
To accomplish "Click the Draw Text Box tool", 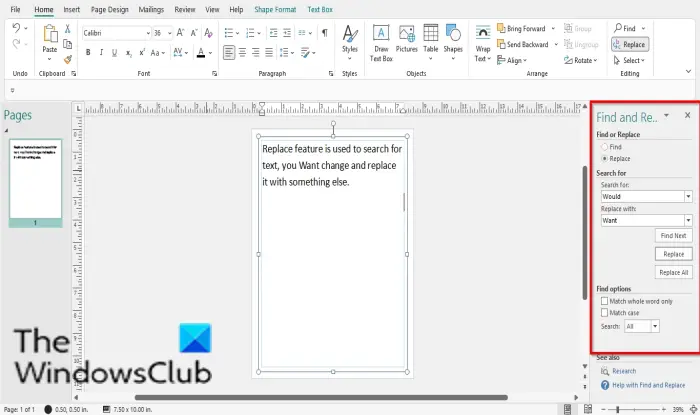I will tap(381, 43).
